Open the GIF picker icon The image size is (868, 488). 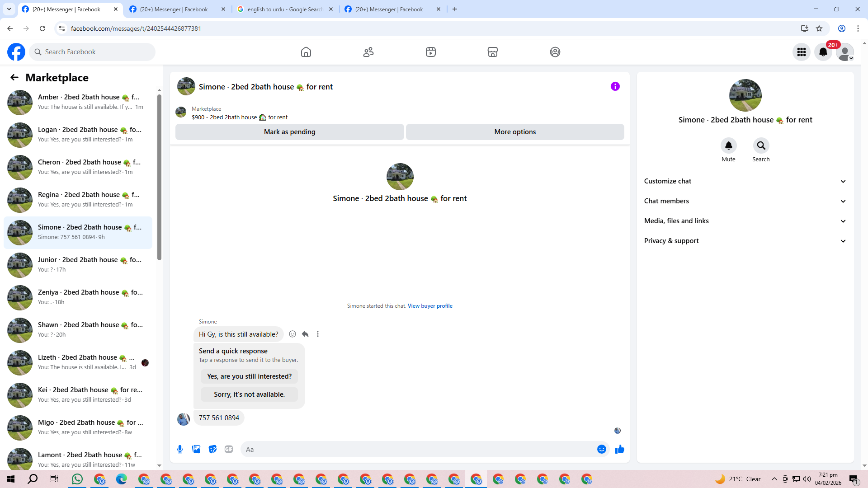tap(229, 449)
